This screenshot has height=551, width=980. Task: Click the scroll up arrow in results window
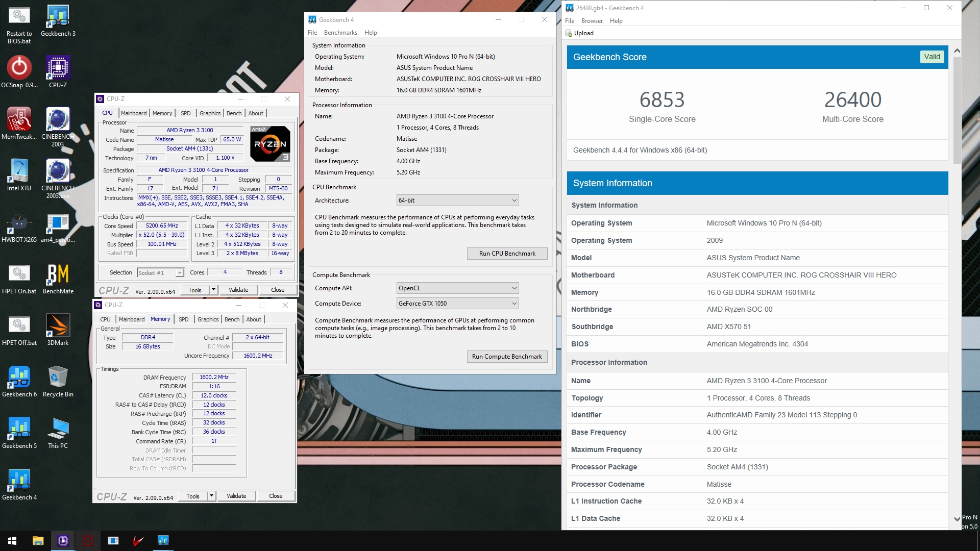[957, 51]
